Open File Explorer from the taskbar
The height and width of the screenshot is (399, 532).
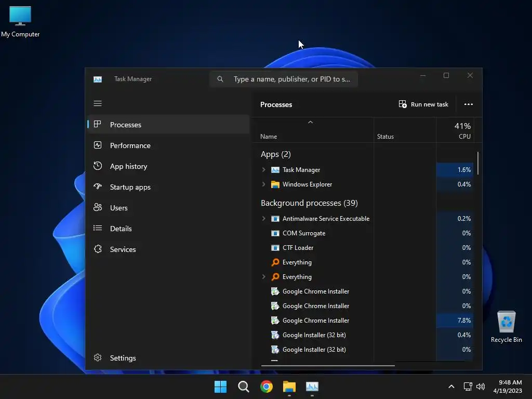289,387
